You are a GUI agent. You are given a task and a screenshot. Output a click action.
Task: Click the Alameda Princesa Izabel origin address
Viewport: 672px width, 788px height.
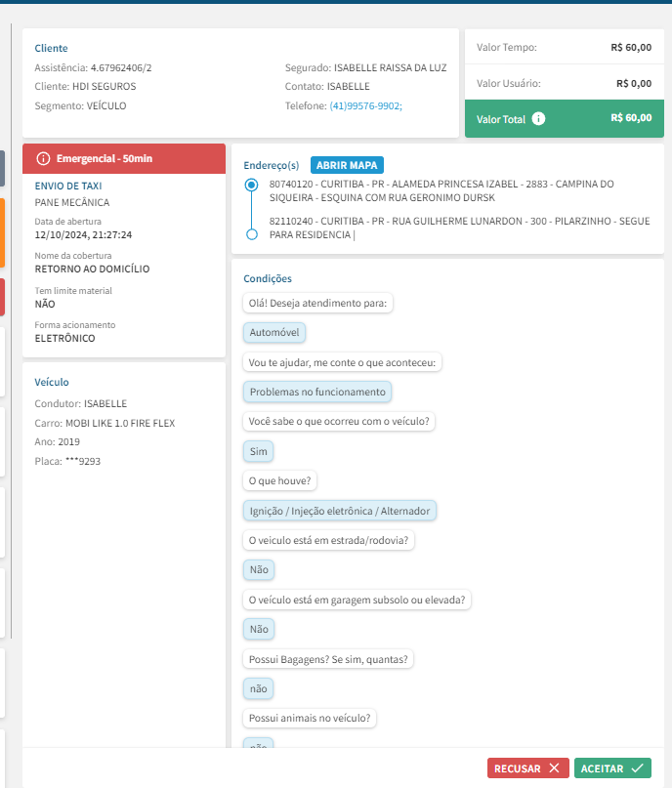(x=441, y=190)
